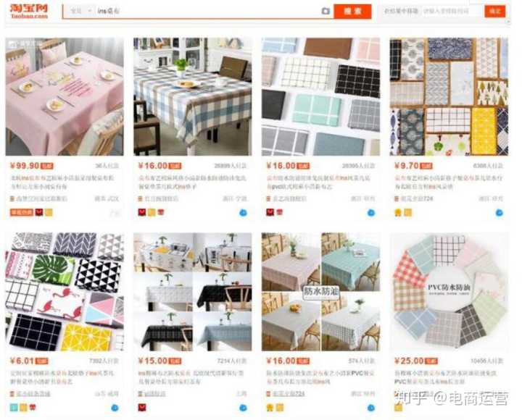
Task: Click the orange 搜索 search button
Action: (352, 12)
